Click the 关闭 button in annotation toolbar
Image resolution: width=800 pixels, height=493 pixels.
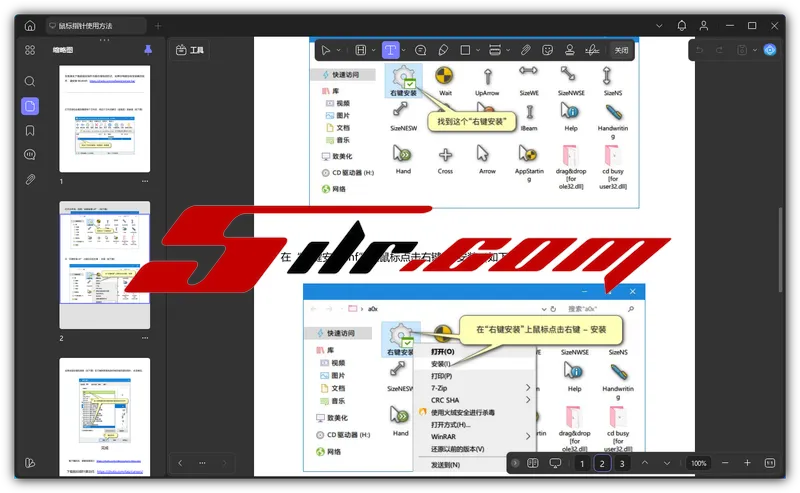coord(621,50)
